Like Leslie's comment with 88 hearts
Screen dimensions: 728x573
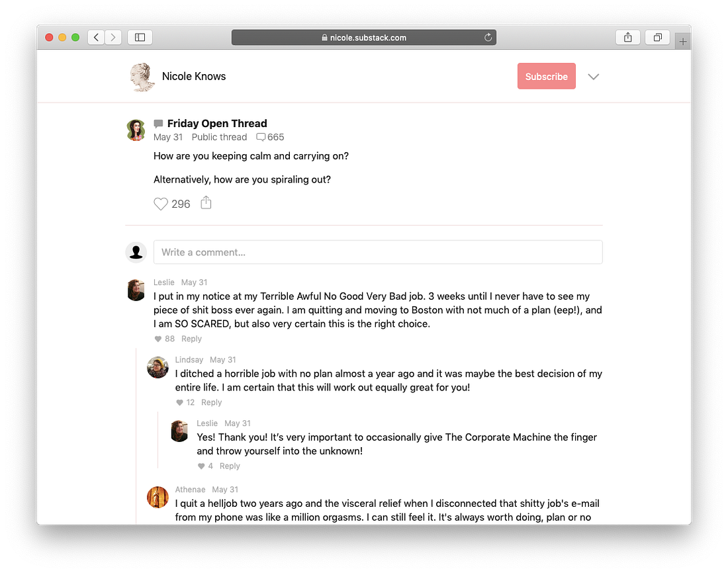158,339
